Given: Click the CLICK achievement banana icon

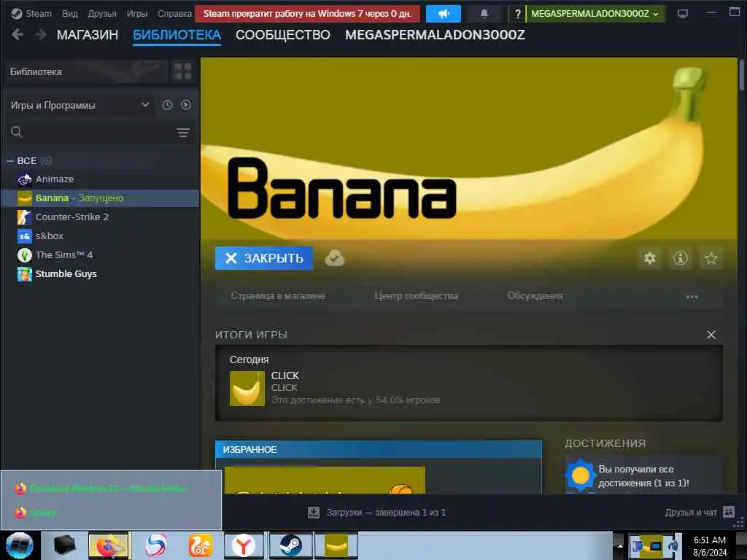Looking at the screenshot, I should click(x=247, y=389).
